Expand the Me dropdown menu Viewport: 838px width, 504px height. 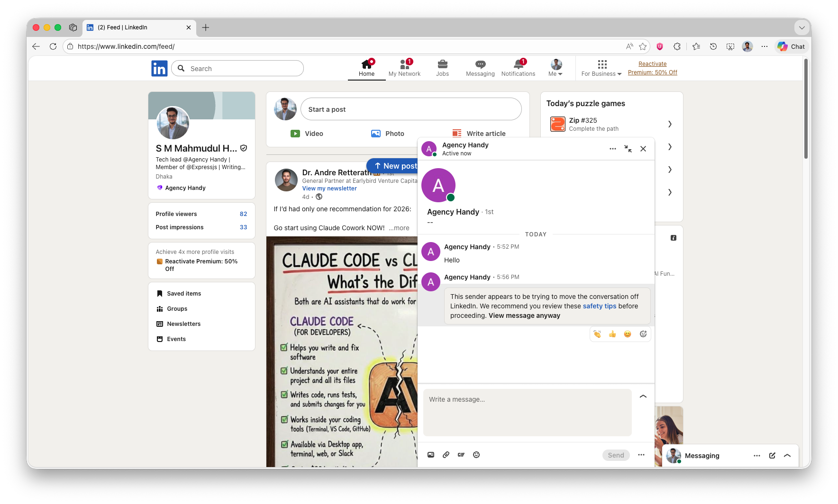coord(556,68)
